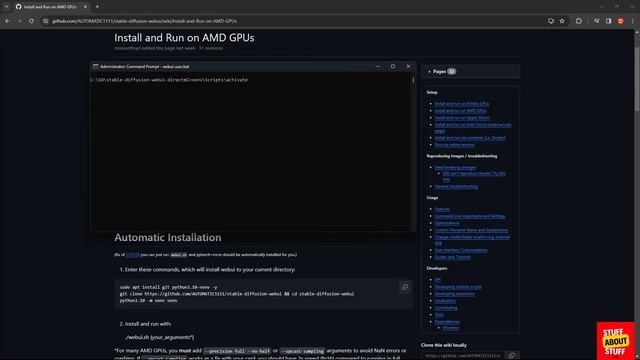The width and height of the screenshot is (640, 360).
Task: Bookmark this page with the star icon
Action: (562, 21)
